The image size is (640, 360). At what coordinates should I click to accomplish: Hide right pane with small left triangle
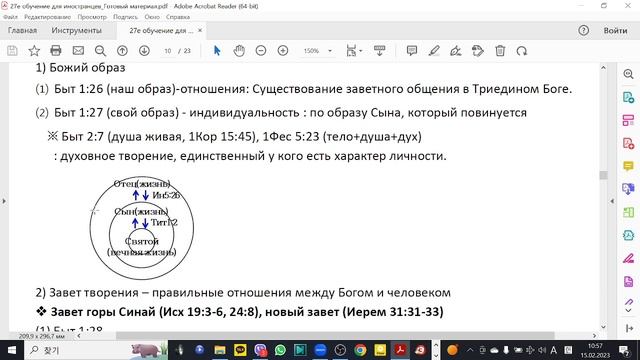612,201
